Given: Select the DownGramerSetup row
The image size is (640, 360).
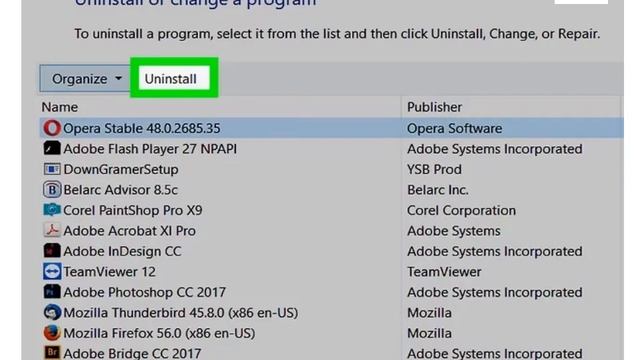Looking at the screenshot, I should pos(331,169).
